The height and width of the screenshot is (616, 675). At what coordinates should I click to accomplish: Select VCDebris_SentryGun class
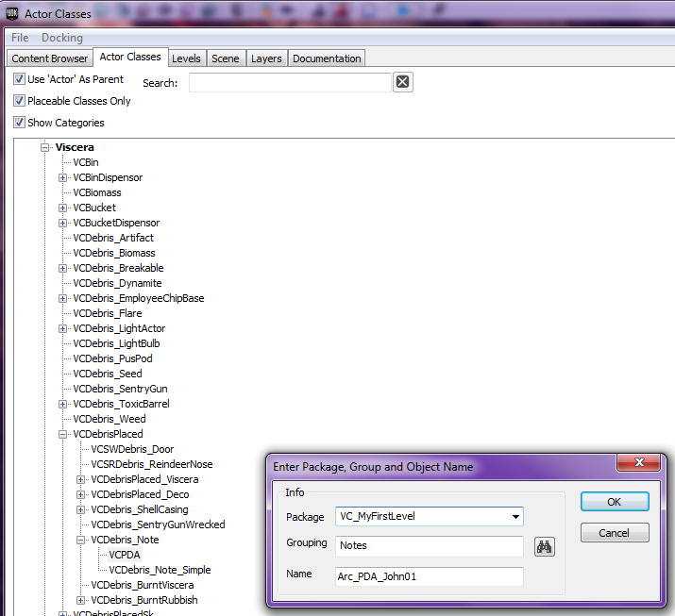pos(120,389)
